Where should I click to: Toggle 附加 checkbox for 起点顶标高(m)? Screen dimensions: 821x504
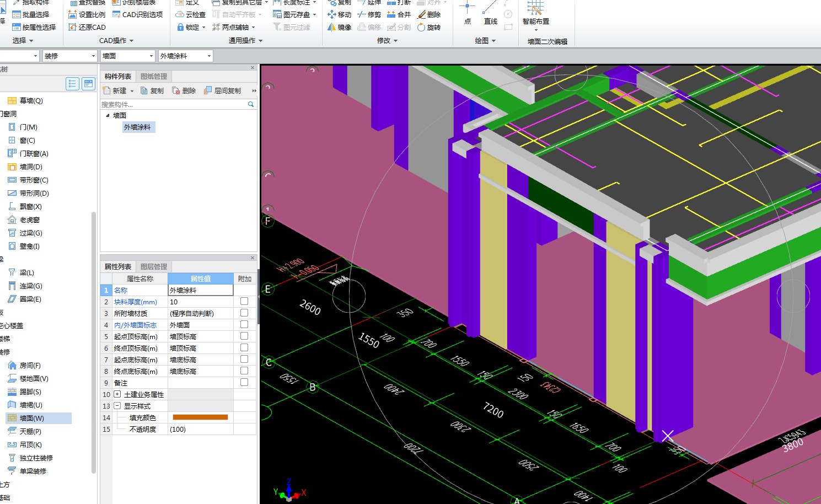[x=244, y=336]
